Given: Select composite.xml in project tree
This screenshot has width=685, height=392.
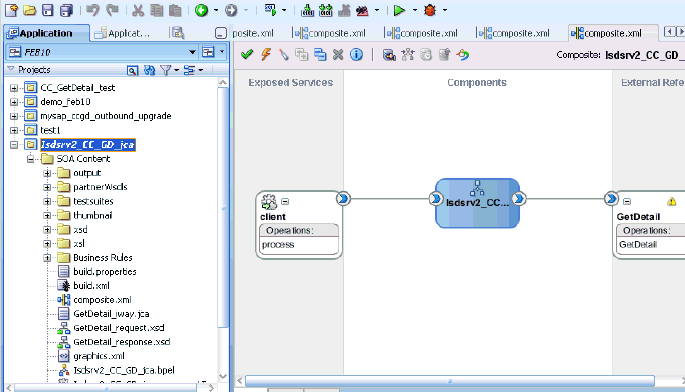Looking at the screenshot, I should click(102, 300).
